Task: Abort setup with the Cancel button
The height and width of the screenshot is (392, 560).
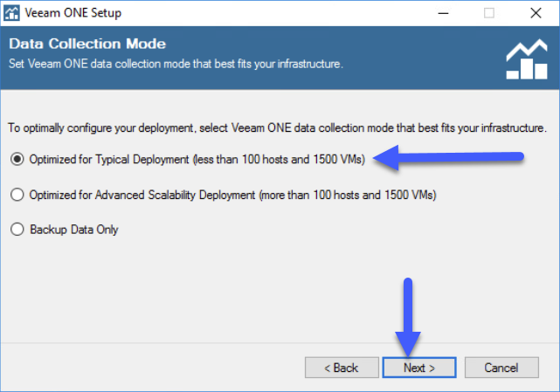Action: click(x=501, y=368)
